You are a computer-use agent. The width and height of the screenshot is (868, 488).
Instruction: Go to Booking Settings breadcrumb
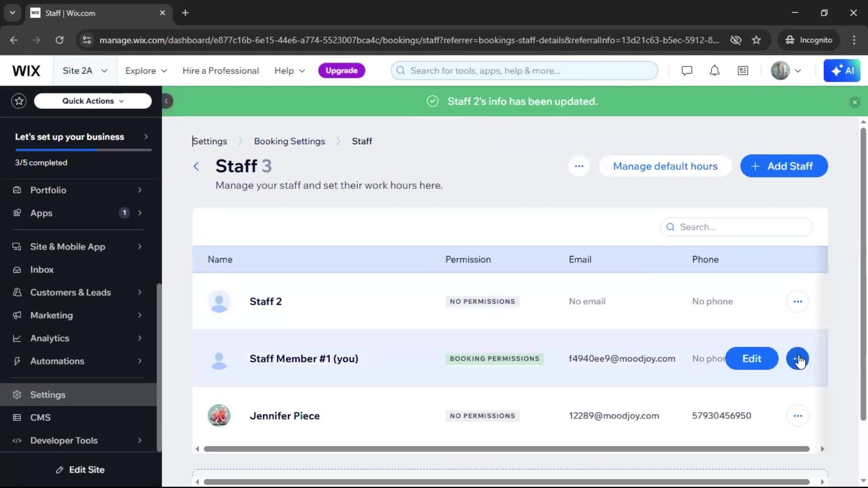[x=289, y=141]
